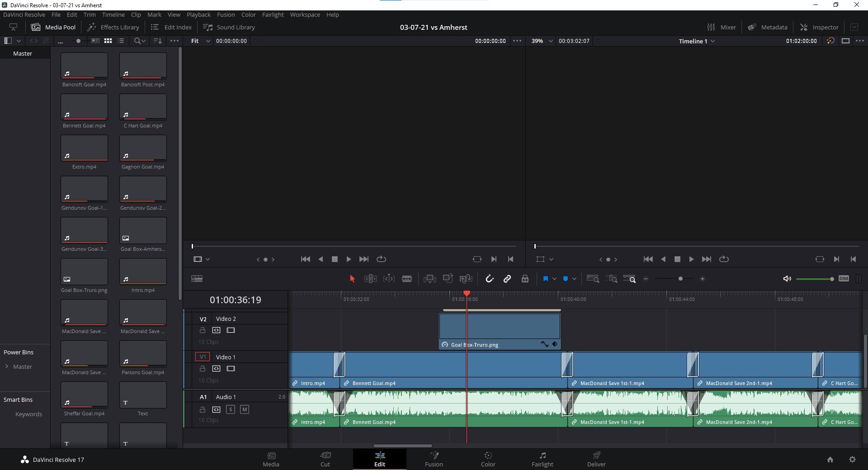Disable Video 2 track visibility
Viewport: 868px width, 470px height.
click(231, 330)
